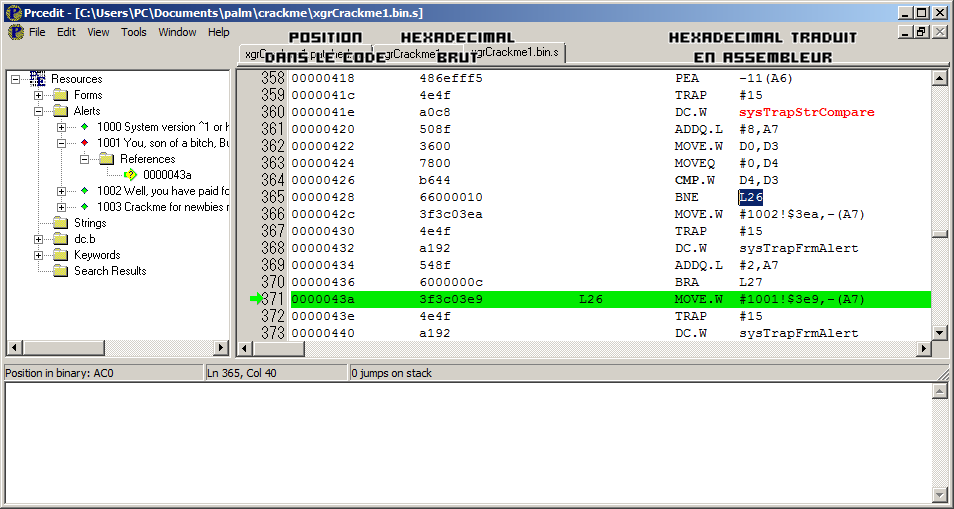Expand alert 1002 node
Image resolution: width=954 pixels, height=509 pixels.
pos(61,191)
